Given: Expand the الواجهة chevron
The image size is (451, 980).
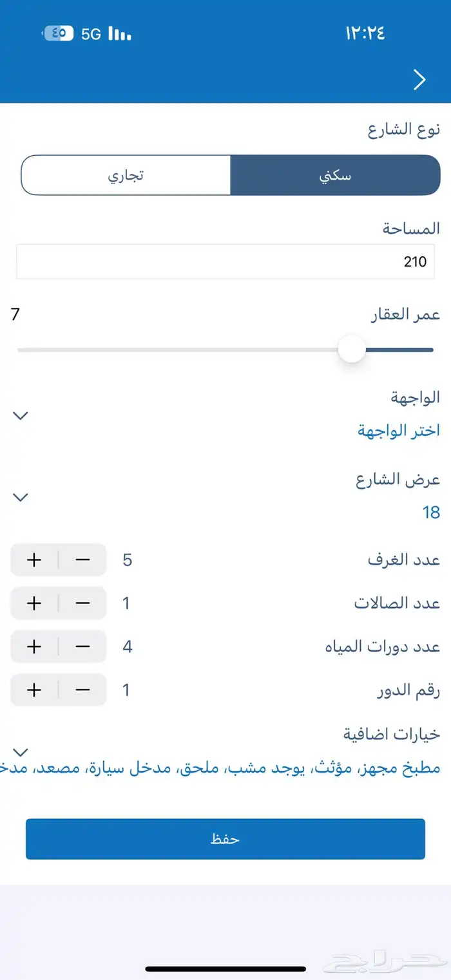Looking at the screenshot, I should (20, 415).
